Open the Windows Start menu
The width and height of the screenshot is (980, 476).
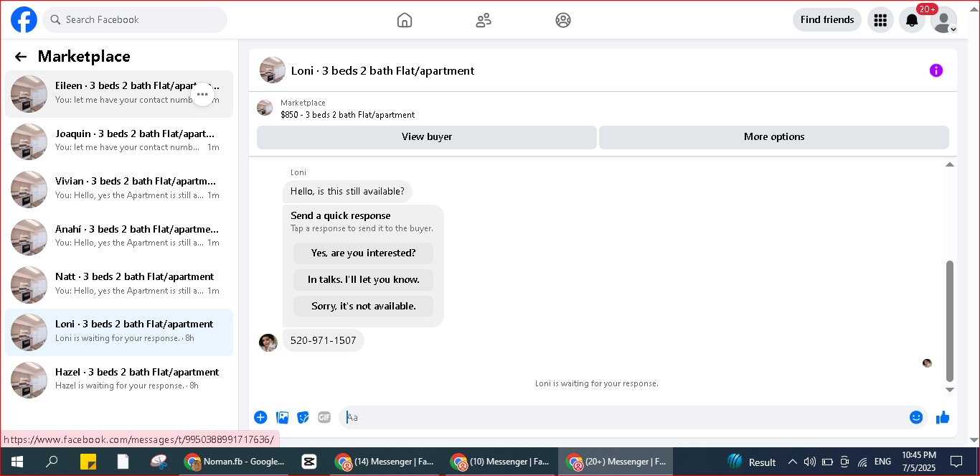[17, 462]
